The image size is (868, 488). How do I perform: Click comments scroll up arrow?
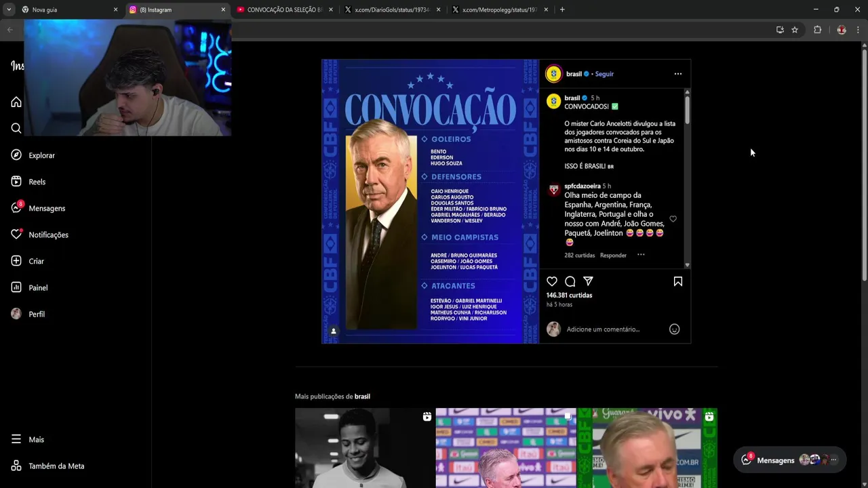pyautogui.click(x=687, y=92)
